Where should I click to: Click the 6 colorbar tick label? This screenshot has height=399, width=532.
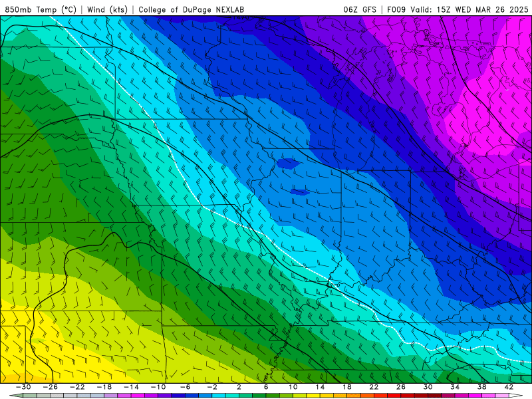(266, 387)
